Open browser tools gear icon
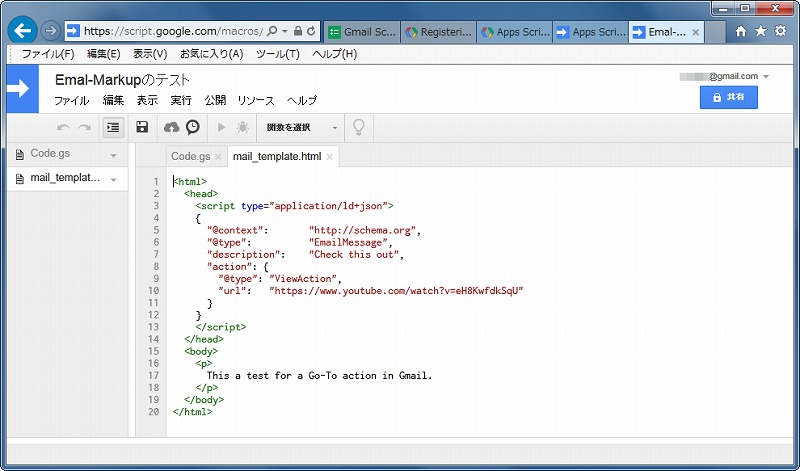Screen dimensions: 800x471 click(x=781, y=32)
